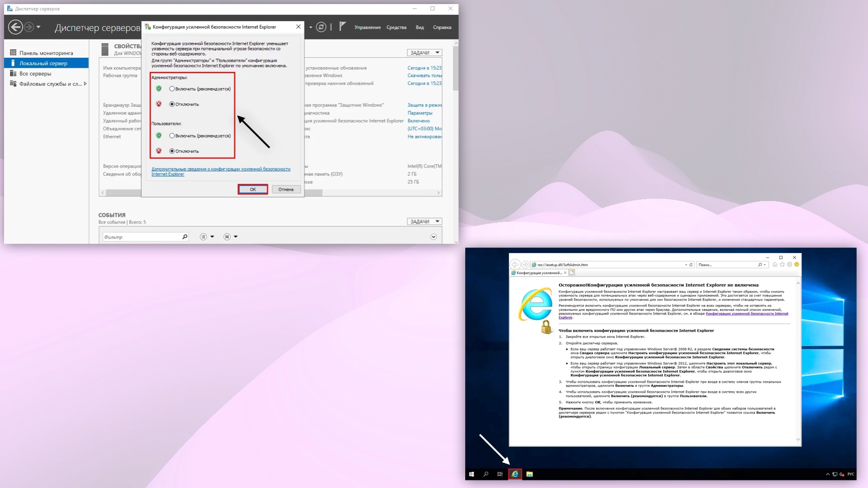This screenshot has height=488, width=868.
Task: Click the notifications flag icon
Action: pyautogui.click(x=343, y=27)
